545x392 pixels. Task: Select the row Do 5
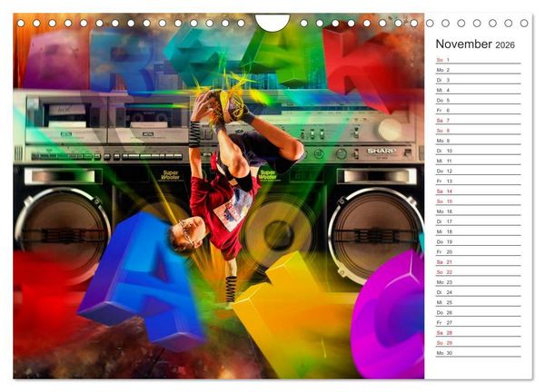tap(479, 100)
